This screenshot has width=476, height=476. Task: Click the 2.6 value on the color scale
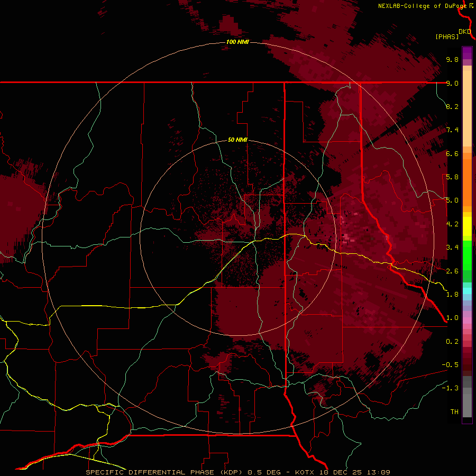[x=452, y=271]
